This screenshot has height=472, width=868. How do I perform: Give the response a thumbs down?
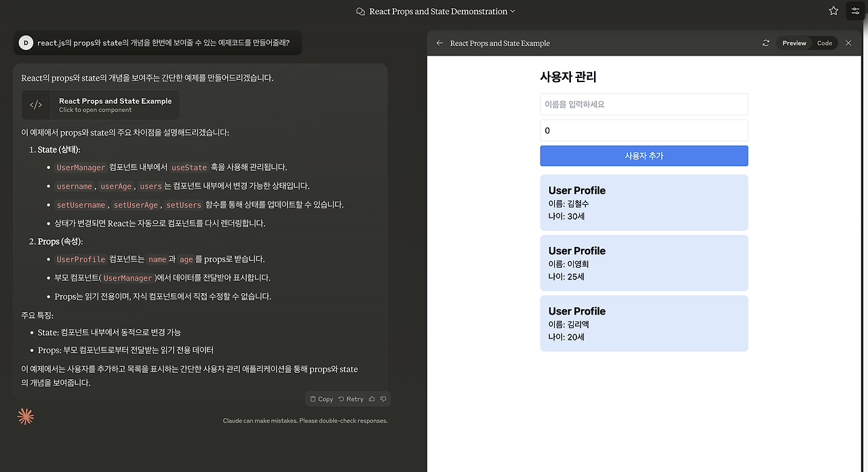pos(384,399)
